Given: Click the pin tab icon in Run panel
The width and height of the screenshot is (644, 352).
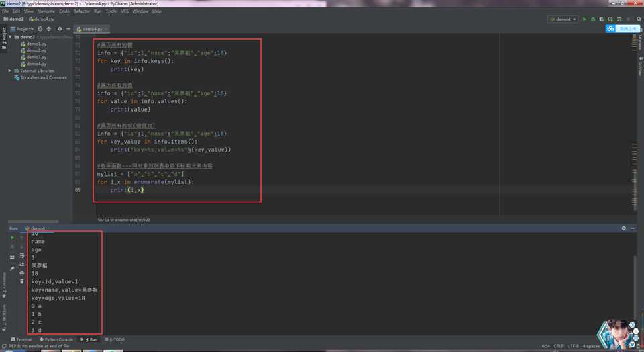Looking at the screenshot, I should 12,269.
